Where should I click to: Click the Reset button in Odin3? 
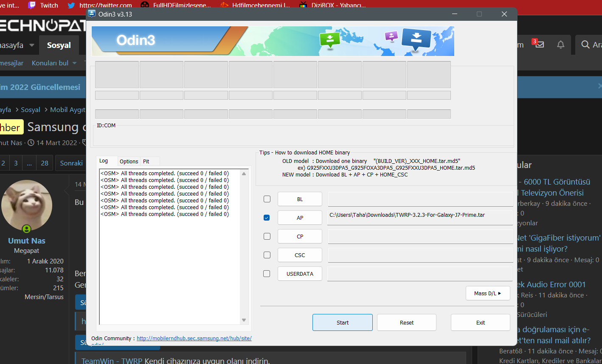(407, 322)
